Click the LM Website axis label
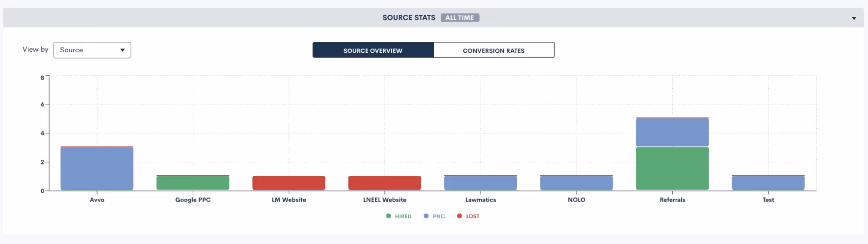The height and width of the screenshot is (244, 868). 289,200
